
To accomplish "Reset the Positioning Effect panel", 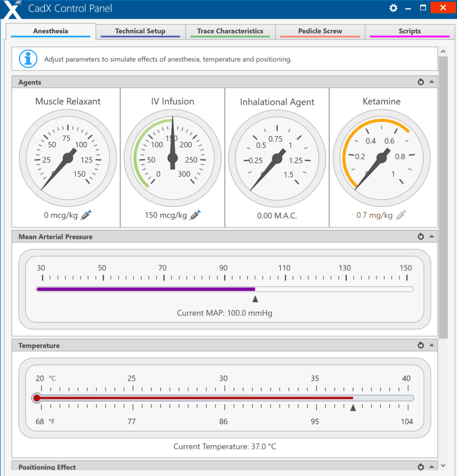I will [421, 467].
